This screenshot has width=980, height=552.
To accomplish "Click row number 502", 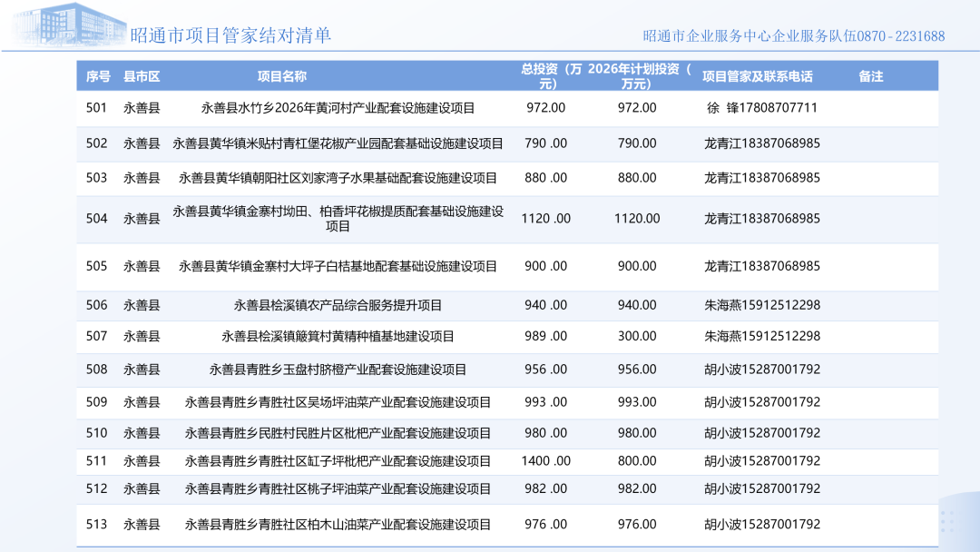I will (96, 143).
